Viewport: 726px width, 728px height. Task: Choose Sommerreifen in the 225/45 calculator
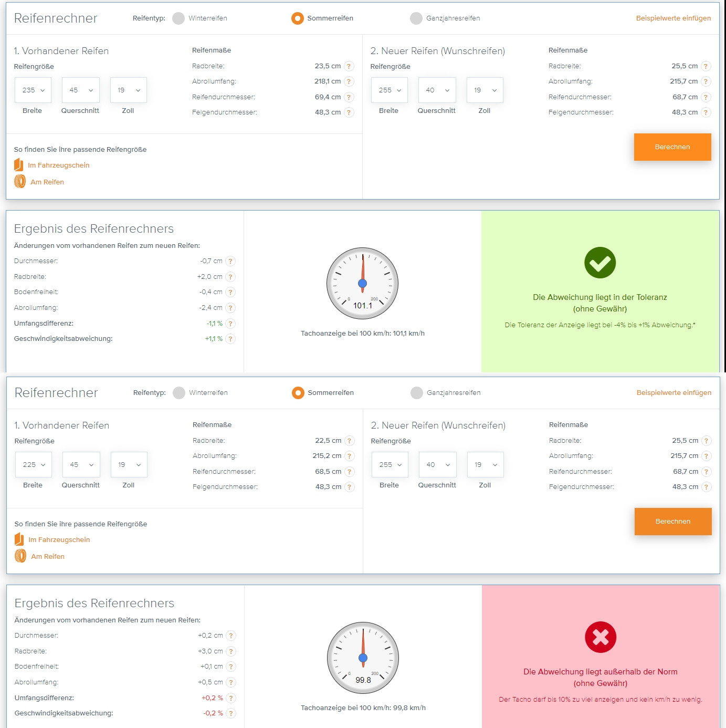(x=298, y=393)
